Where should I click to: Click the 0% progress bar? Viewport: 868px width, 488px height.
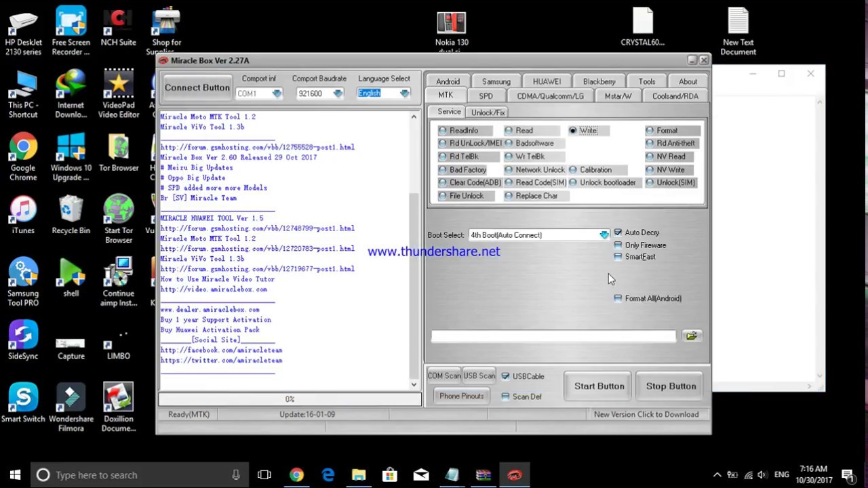290,399
